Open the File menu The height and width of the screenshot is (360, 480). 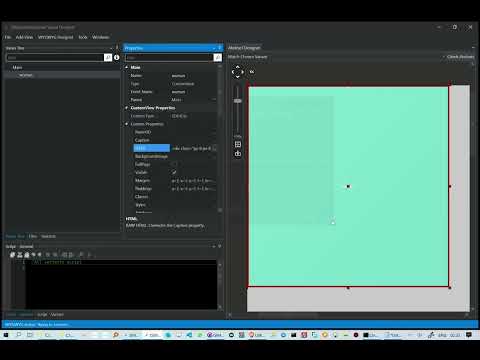[x=8, y=37]
